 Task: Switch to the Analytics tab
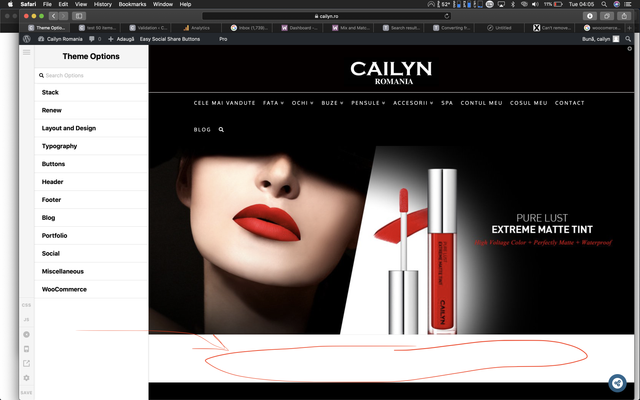coord(196,28)
